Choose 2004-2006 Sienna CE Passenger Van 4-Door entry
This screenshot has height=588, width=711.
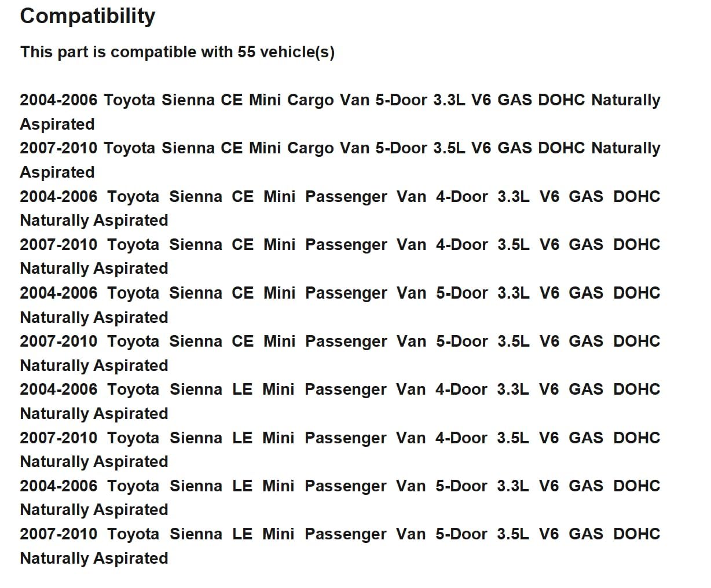click(x=339, y=197)
